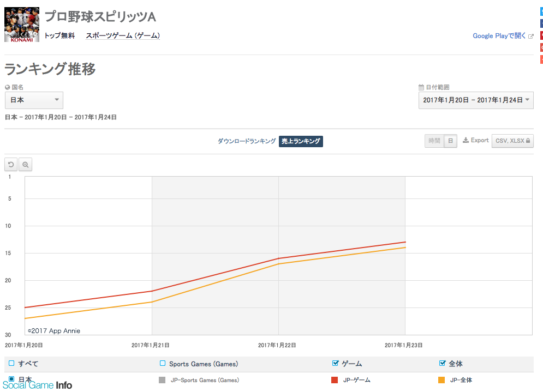This screenshot has width=543, height=392.
Task: Click the calendar icon by 日付範囲
Action: (x=421, y=87)
